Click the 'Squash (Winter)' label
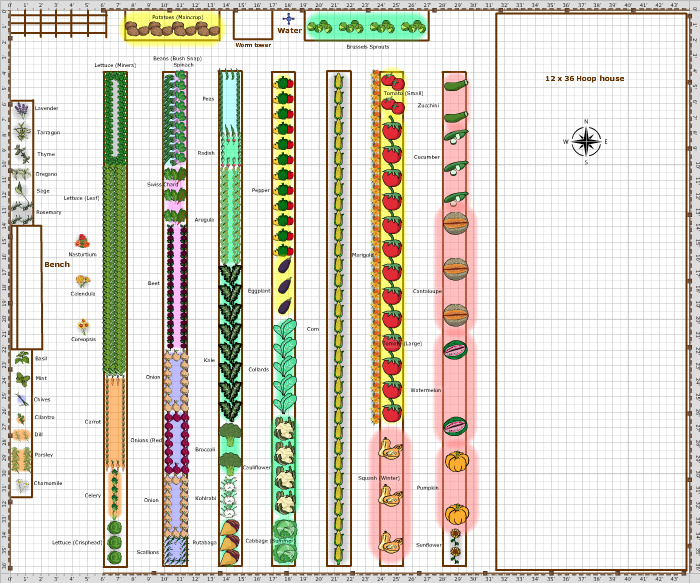This screenshot has width=700, height=583. pyautogui.click(x=379, y=478)
